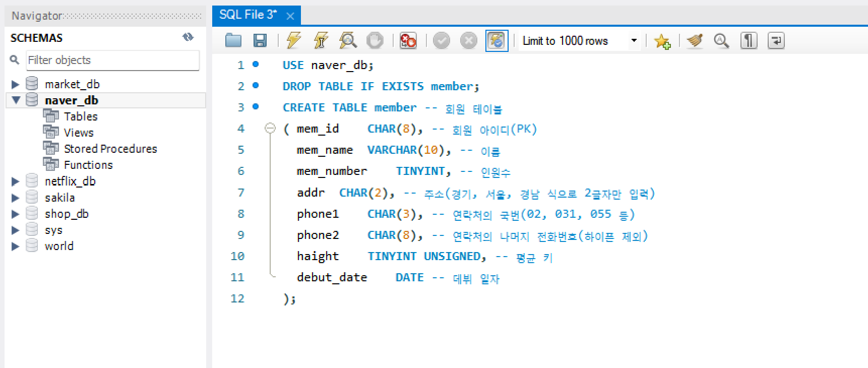The width and height of the screenshot is (868, 368).
Task: Click the statement marker dot on line 2
Action: (x=256, y=85)
